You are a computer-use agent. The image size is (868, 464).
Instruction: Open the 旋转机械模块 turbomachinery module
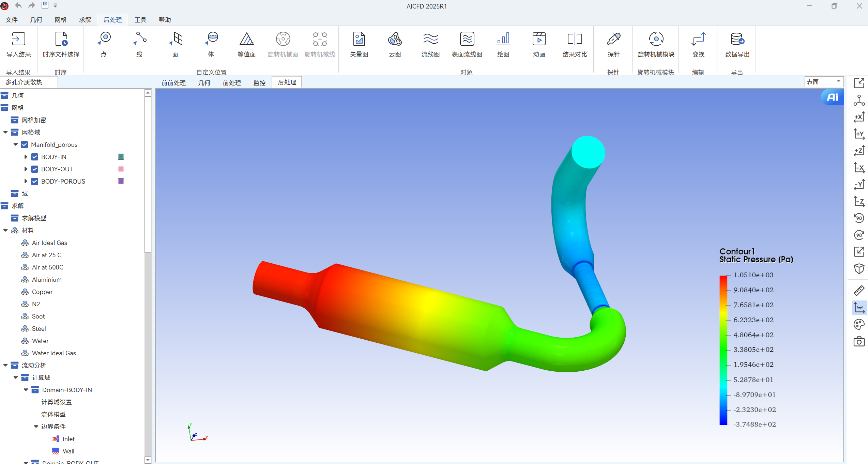656,45
